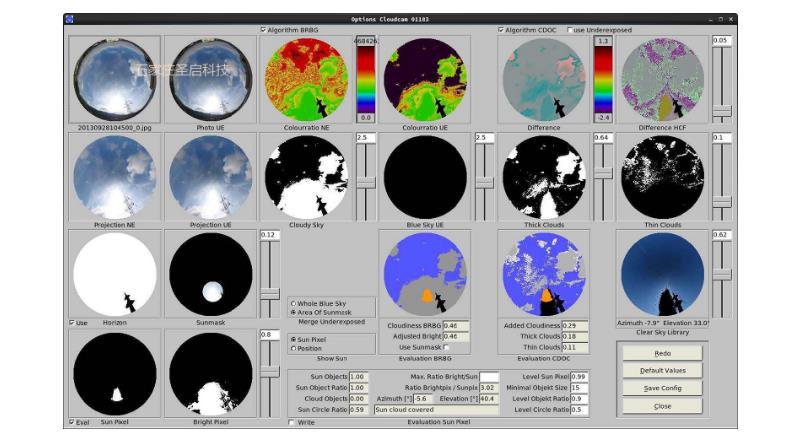The image size is (800, 442).
Task: Select the Colourratio NE image
Action: click(306, 80)
